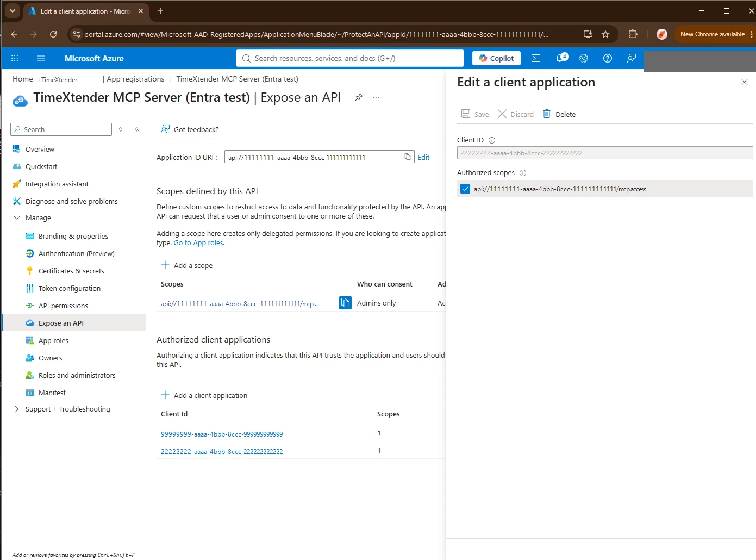Image resolution: width=756 pixels, height=560 pixels.
Task: Uncheck the mcp.access authorized scope
Action: [x=465, y=189]
